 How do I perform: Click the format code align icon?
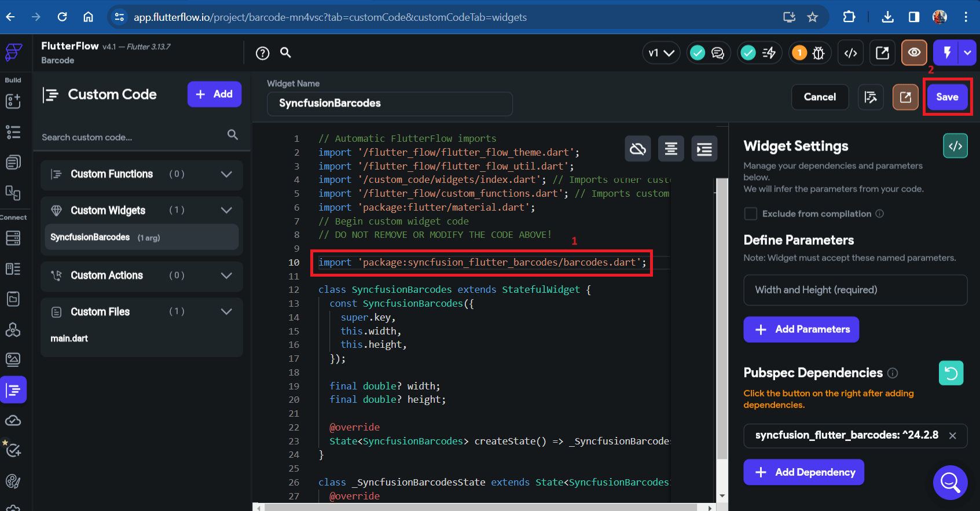click(671, 149)
